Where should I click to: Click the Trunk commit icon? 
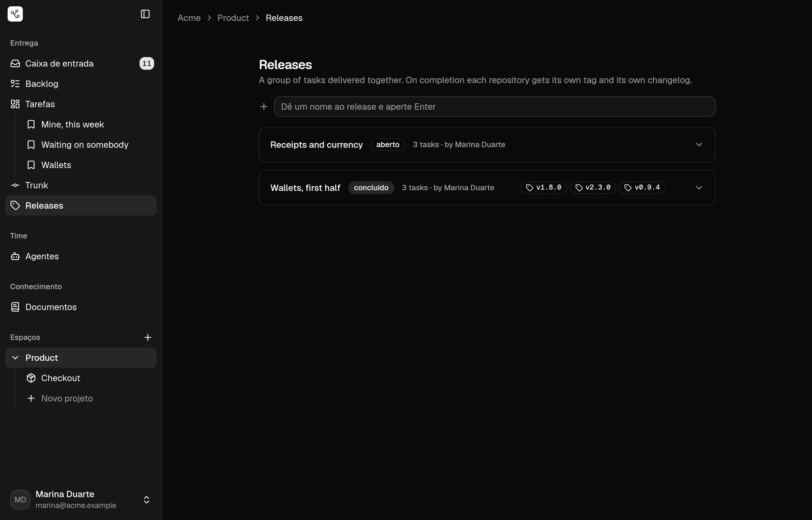[x=15, y=185]
